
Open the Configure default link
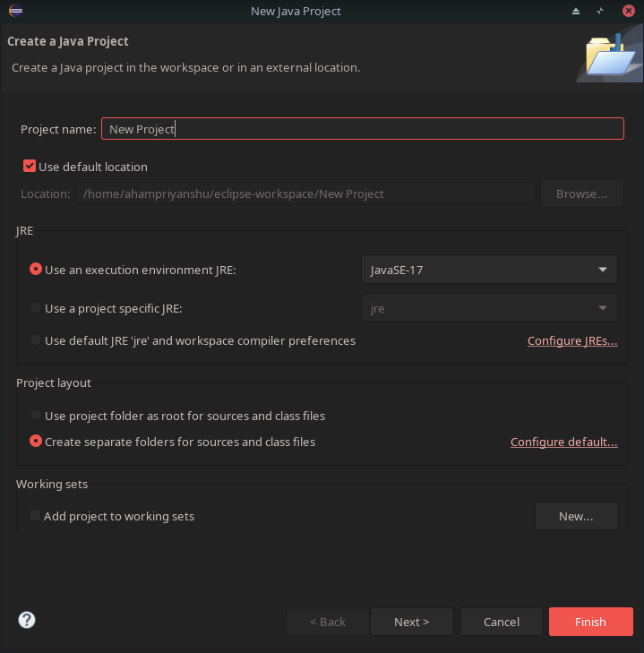[x=563, y=442]
